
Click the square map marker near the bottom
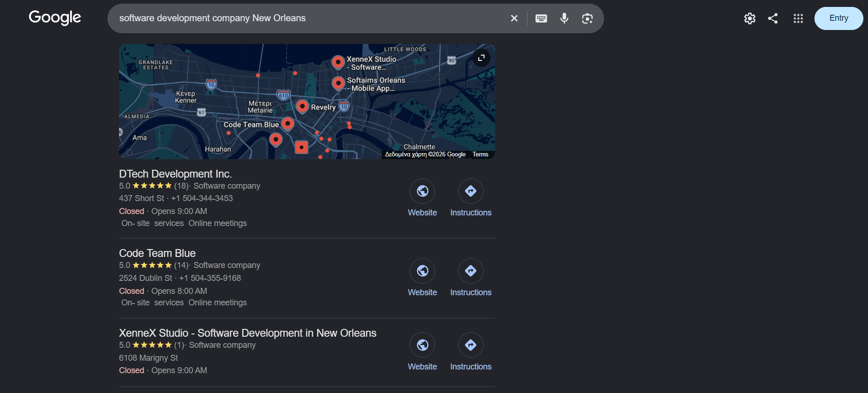[301, 147]
